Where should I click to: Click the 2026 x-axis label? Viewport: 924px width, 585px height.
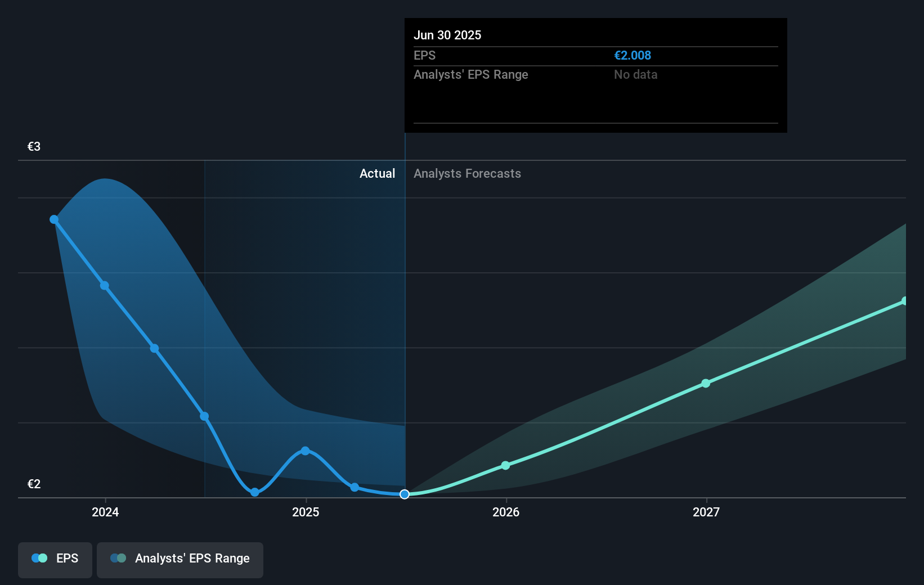(x=506, y=512)
